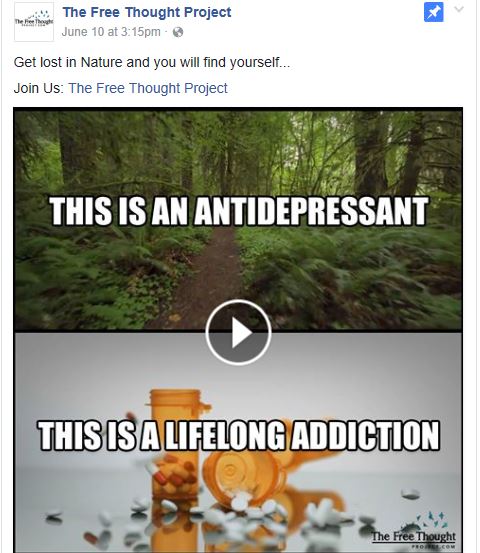Image resolution: width=480 pixels, height=553 pixels.
Task: Click the Get lost in Nature post text
Action: (152, 62)
